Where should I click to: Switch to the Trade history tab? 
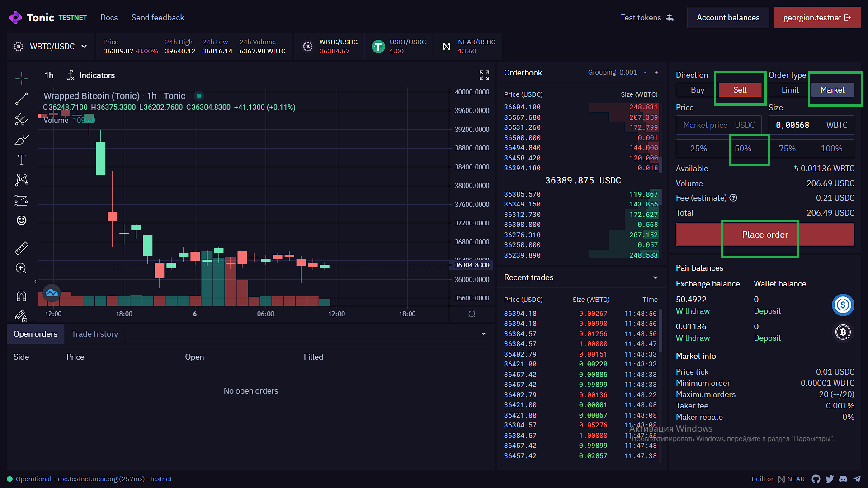click(x=94, y=334)
